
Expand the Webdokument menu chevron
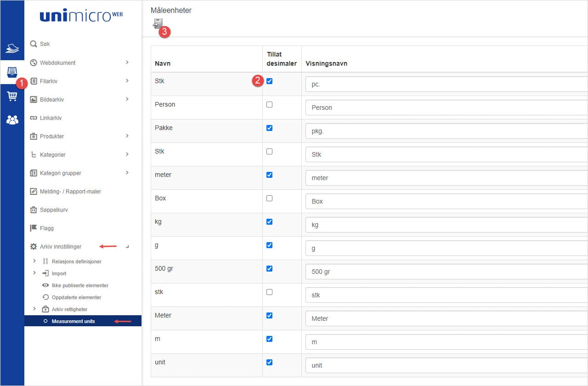127,62
